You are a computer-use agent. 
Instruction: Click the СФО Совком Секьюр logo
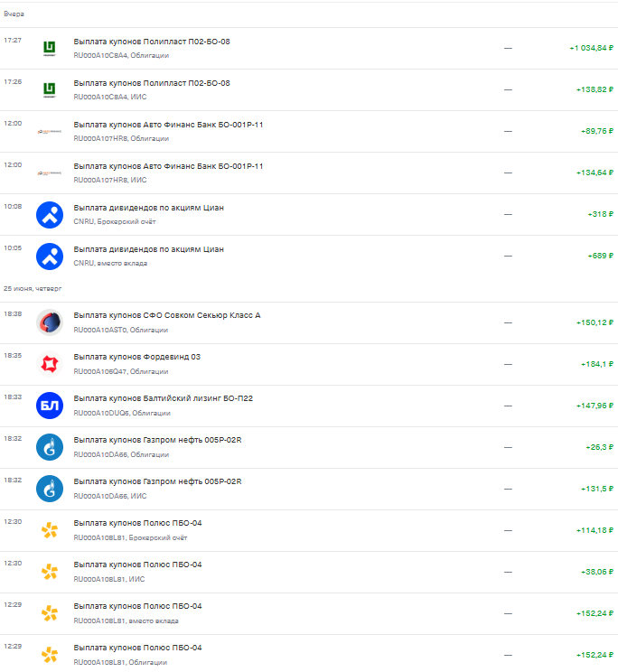[x=50, y=322]
